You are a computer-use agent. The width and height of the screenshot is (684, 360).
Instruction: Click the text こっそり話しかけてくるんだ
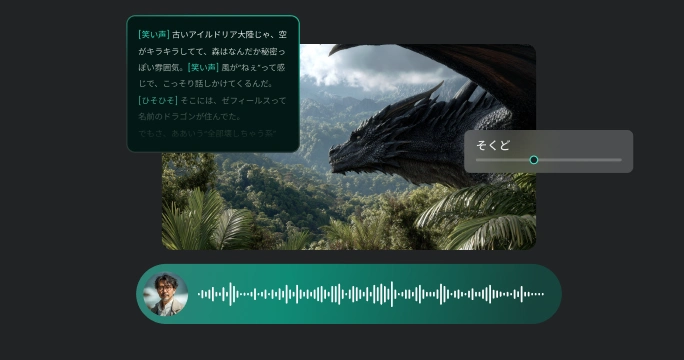coord(218,83)
